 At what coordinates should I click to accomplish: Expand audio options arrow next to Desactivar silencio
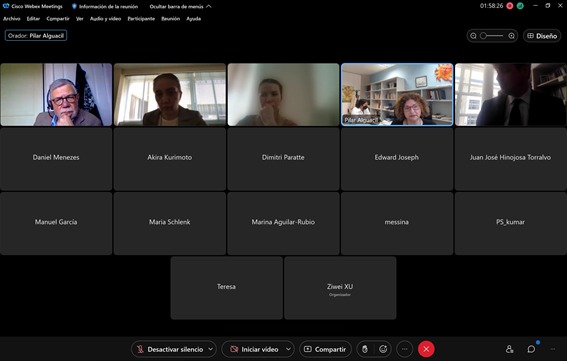coord(210,349)
